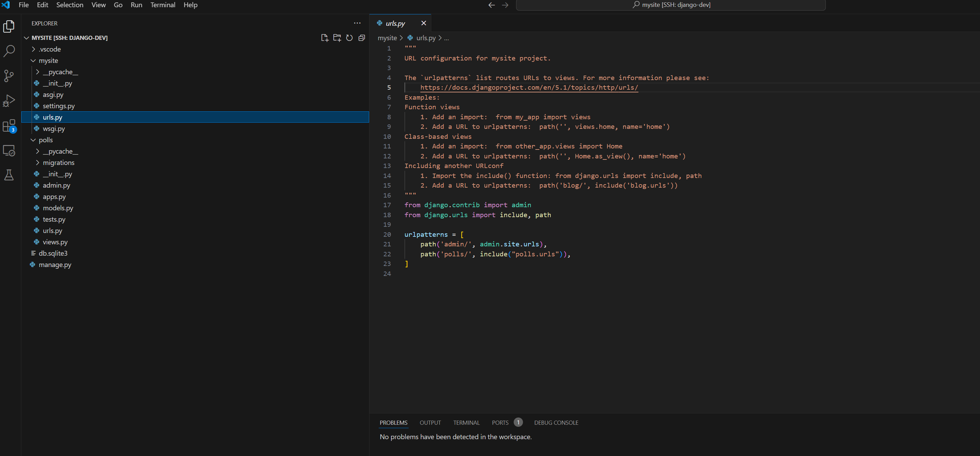
Task: Open wsgi.py in the file tree
Action: pyautogui.click(x=195, y=129)
